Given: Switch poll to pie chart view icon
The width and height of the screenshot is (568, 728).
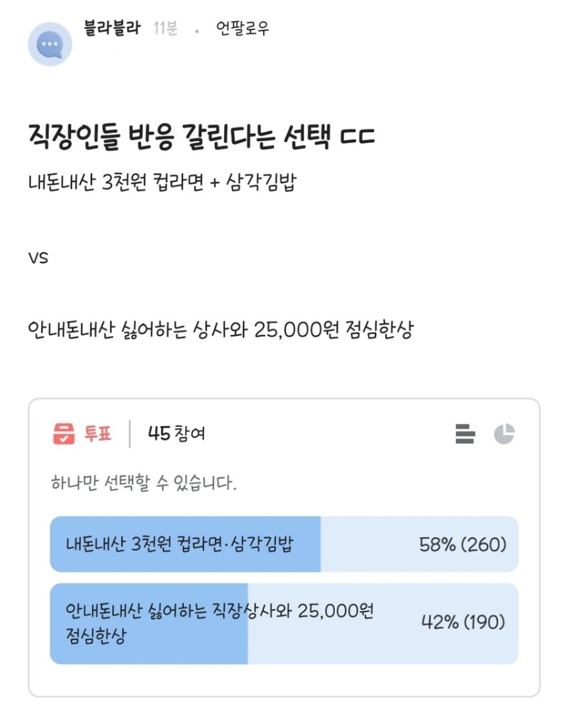Looking at the screenshot, I should (504, 434).
